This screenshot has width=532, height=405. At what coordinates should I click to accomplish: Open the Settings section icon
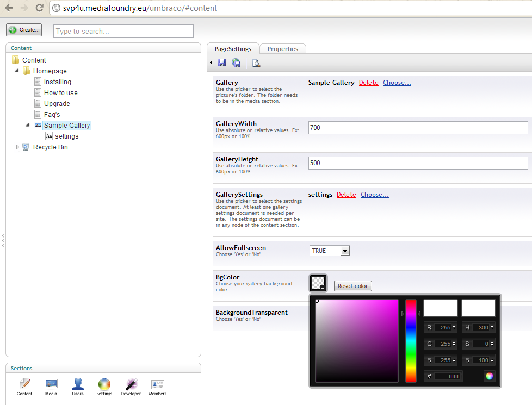104,387
